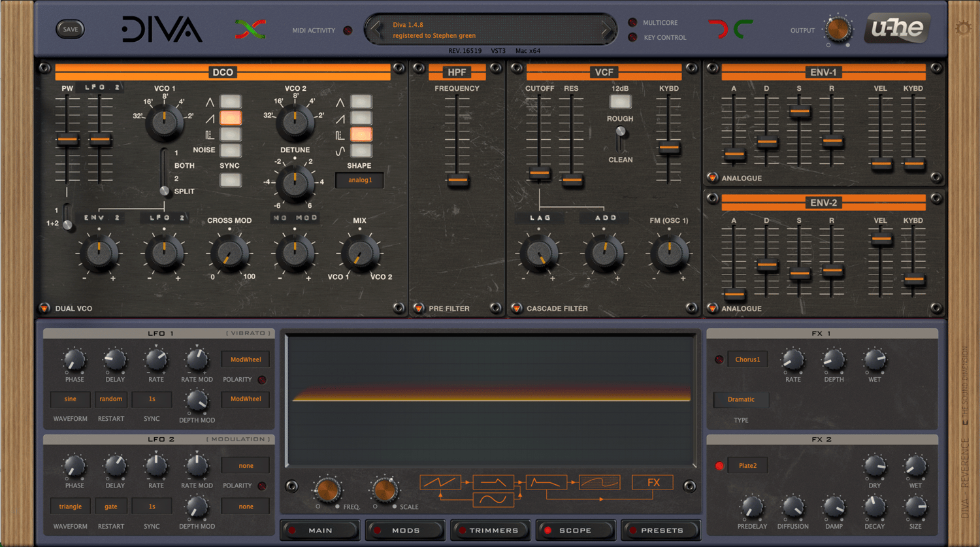Select VCO 1 pulse waveform button
The width and height of the screenshot is (980, 547).
(230, 134)
